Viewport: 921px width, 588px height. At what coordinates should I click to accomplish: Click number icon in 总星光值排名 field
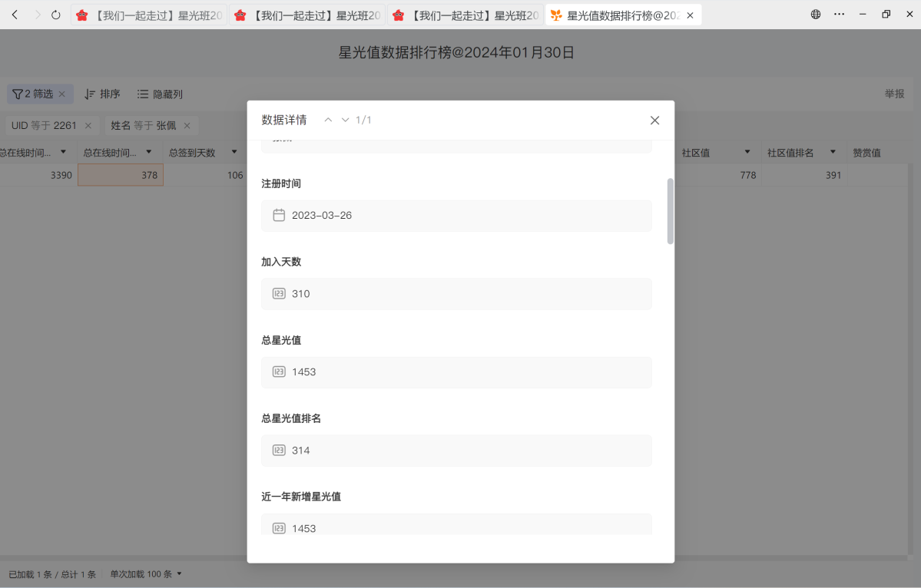tap(279, 450)
